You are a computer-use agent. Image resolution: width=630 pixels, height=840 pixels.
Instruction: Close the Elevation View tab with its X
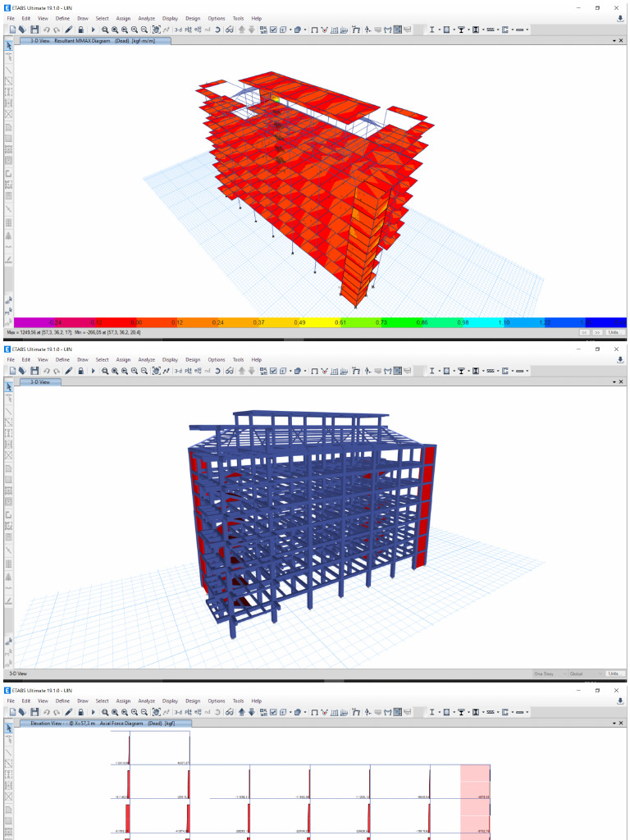pyautogui.click(x=622, y=724)
